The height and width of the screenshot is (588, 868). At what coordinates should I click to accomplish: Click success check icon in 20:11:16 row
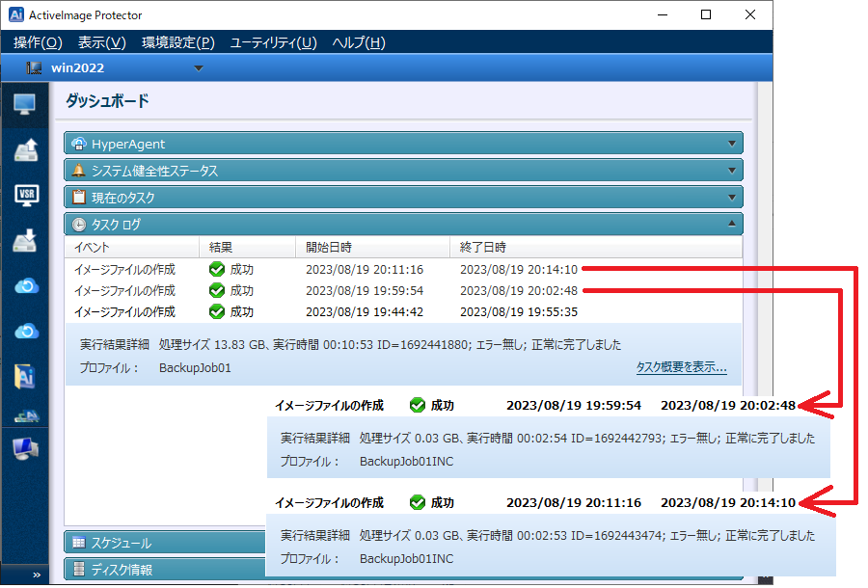click(x=217, y=269)
